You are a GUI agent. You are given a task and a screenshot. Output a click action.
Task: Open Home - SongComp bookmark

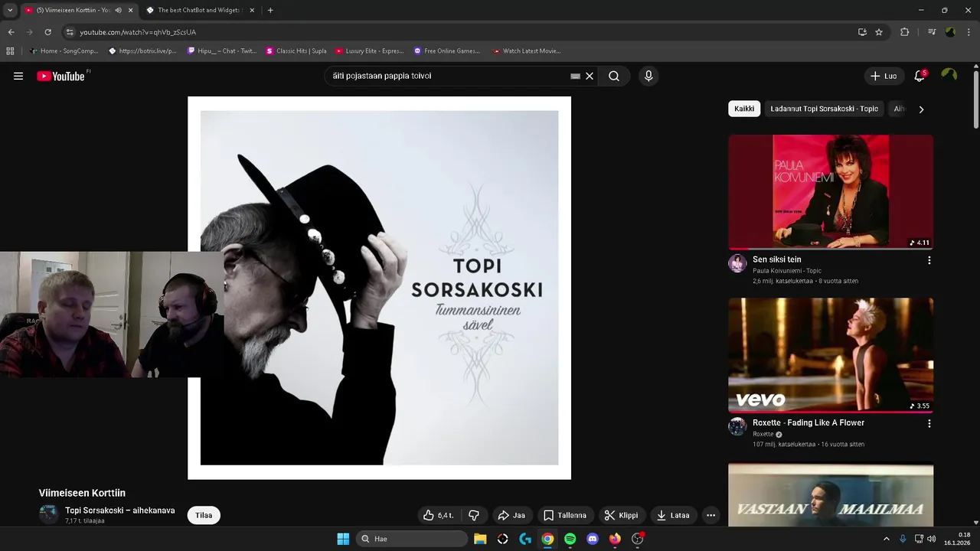point(64,51)
